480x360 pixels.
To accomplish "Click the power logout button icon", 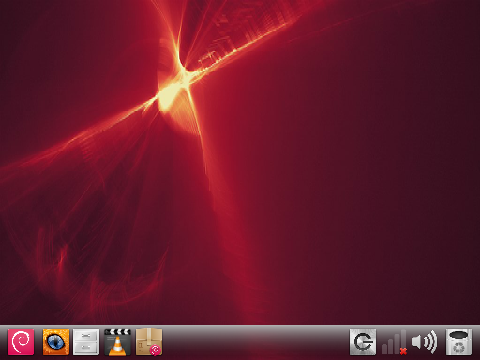I will pos(363,342).
